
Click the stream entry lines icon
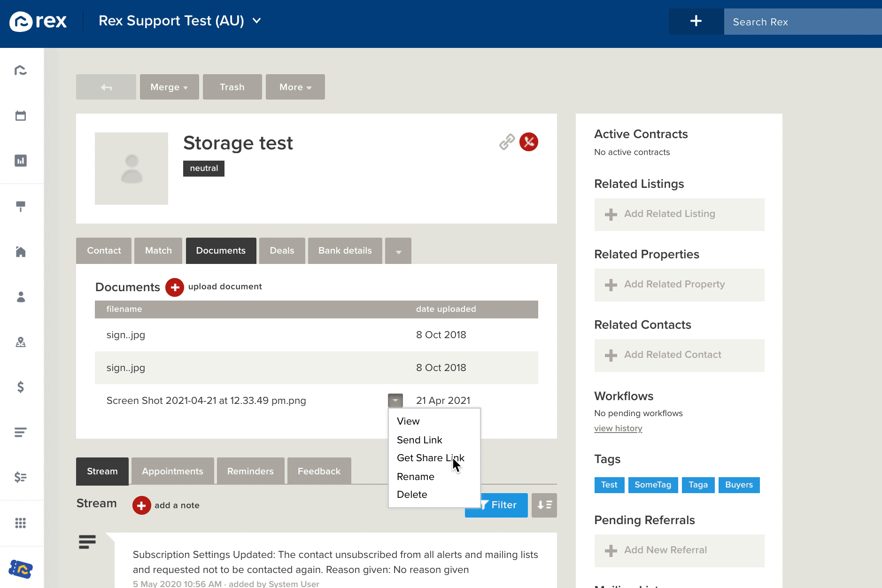click(x=87, y=542)
